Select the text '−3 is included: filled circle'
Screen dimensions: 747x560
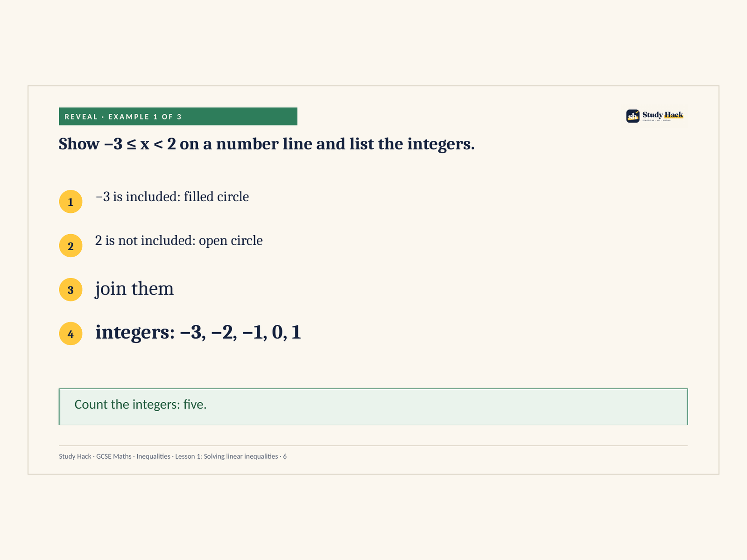(172, 197)
